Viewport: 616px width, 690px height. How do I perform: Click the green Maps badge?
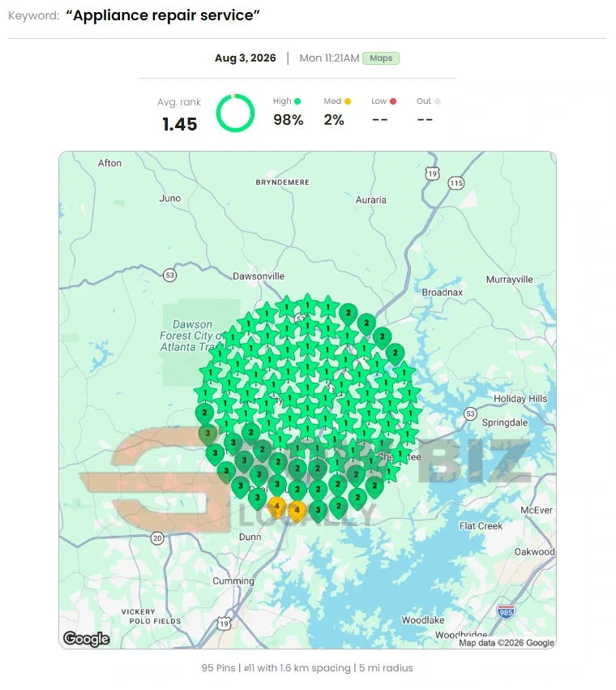[x=381, y=58]
